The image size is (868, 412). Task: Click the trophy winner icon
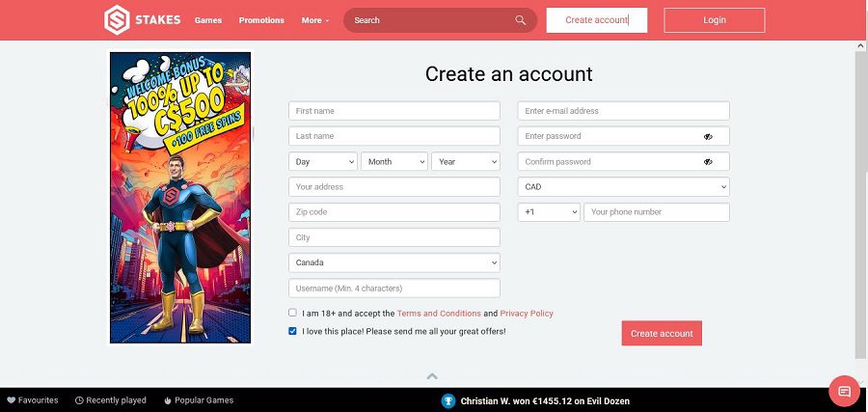(448, 401)
